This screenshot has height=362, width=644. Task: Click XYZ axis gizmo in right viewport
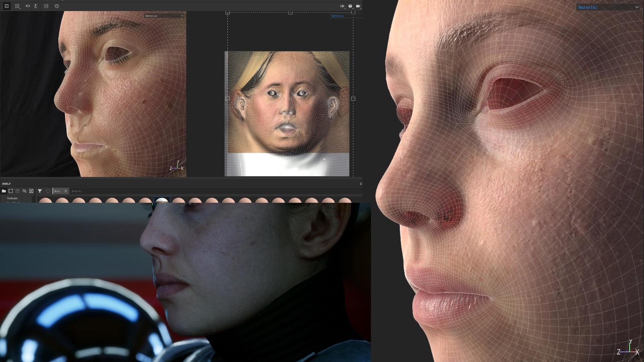click(x=629, y=348)
